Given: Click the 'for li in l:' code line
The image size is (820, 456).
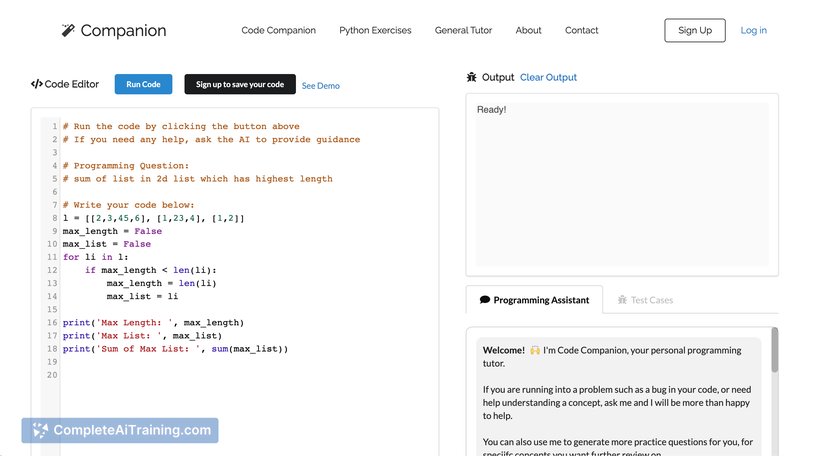Looking at the screenshot, I should pyautogui.click(x=96, y=257).
